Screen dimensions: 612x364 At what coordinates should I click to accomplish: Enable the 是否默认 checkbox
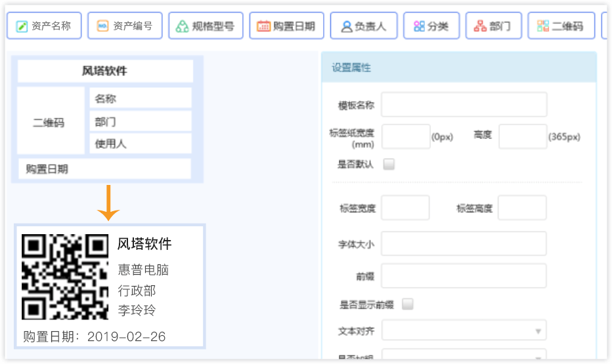(389, 165)
